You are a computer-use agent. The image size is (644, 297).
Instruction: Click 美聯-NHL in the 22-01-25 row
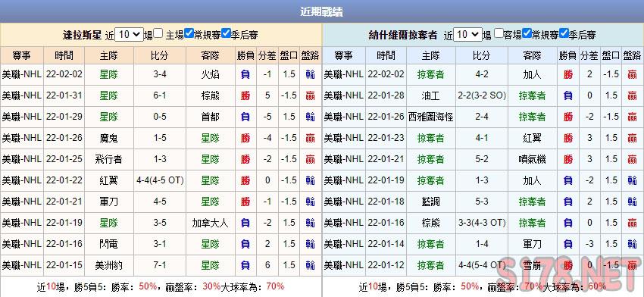tap(22, 159)
